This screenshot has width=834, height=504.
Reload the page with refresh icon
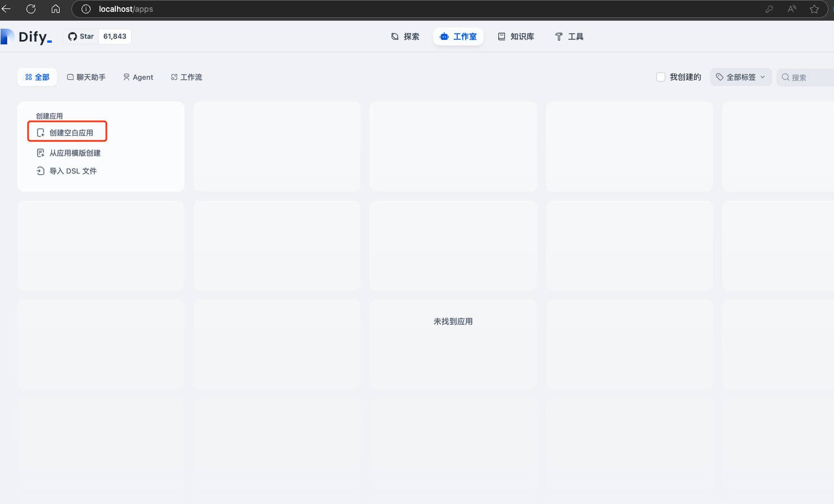click(31, 9)
